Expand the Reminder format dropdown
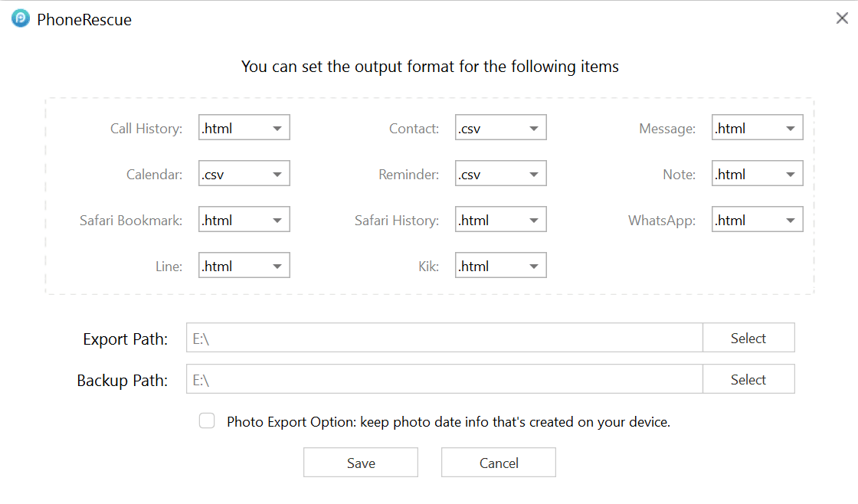 point(501,175)
